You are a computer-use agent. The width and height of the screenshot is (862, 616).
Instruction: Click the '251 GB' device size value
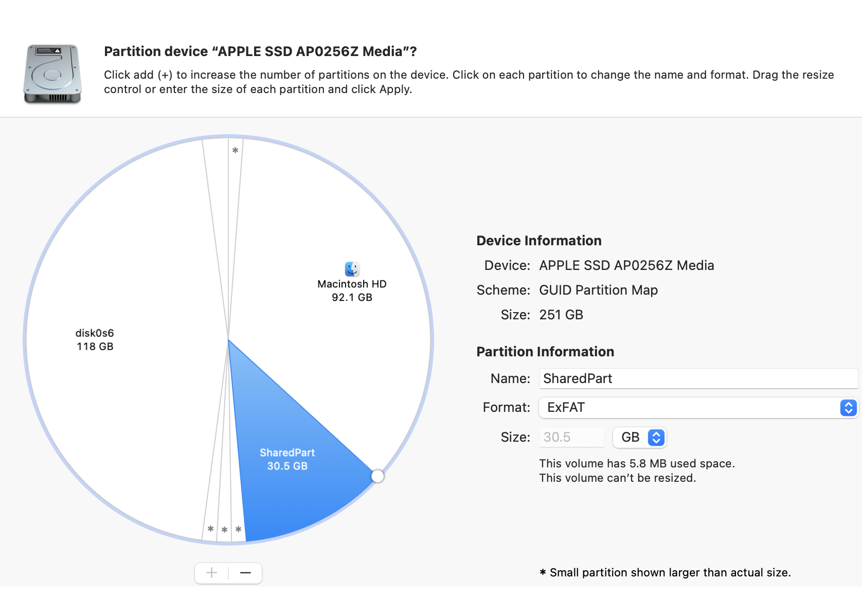click(561, 315)
